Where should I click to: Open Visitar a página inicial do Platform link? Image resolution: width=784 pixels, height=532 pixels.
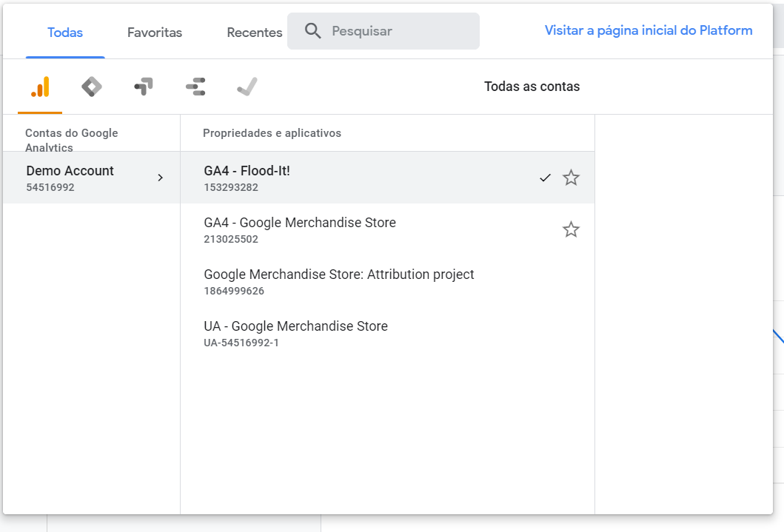pyautogui.click(x=649, y=30)
